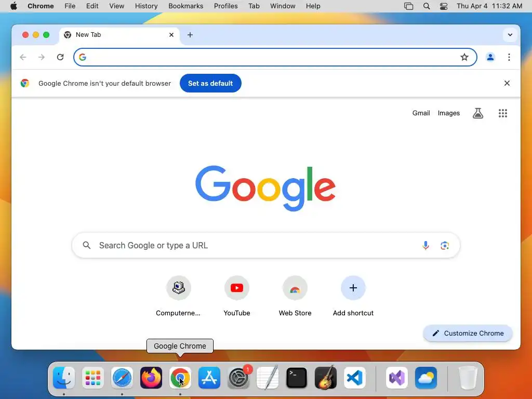Open Search Labs flask icon

tap(478, 113)
